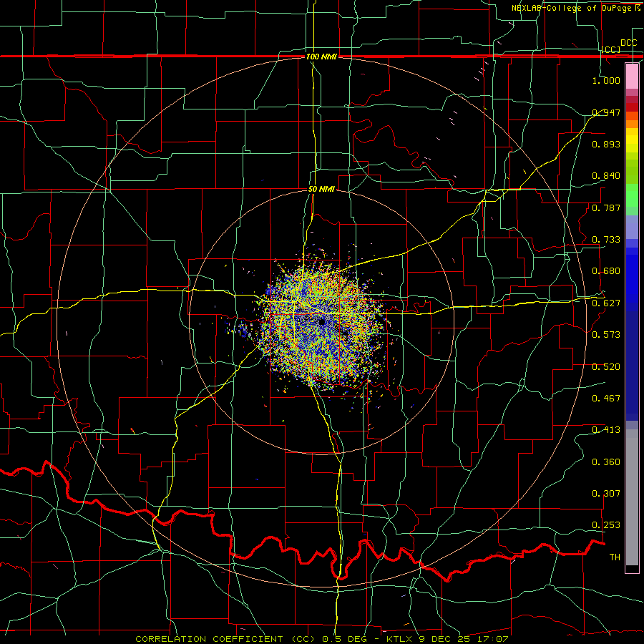Click the 0.680 value on the color scale
The image size is (644, 644).
point(606,271)
